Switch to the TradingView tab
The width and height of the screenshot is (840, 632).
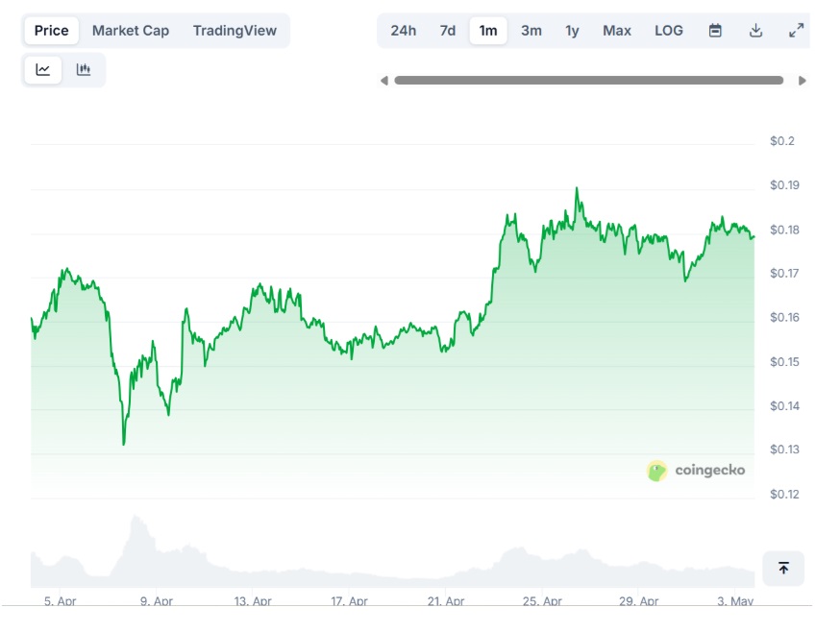tap(235, 31)
